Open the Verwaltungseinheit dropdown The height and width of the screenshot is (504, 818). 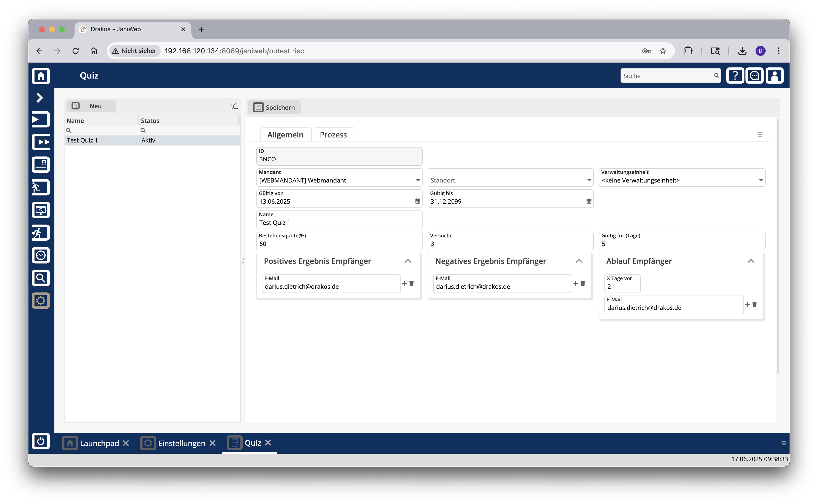coord(682,178)
